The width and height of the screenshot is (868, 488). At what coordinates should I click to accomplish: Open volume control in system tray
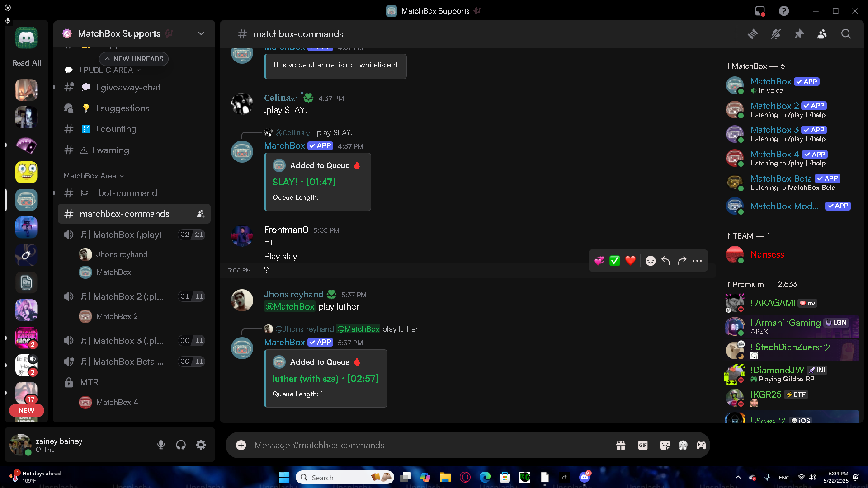click(813, 477)
